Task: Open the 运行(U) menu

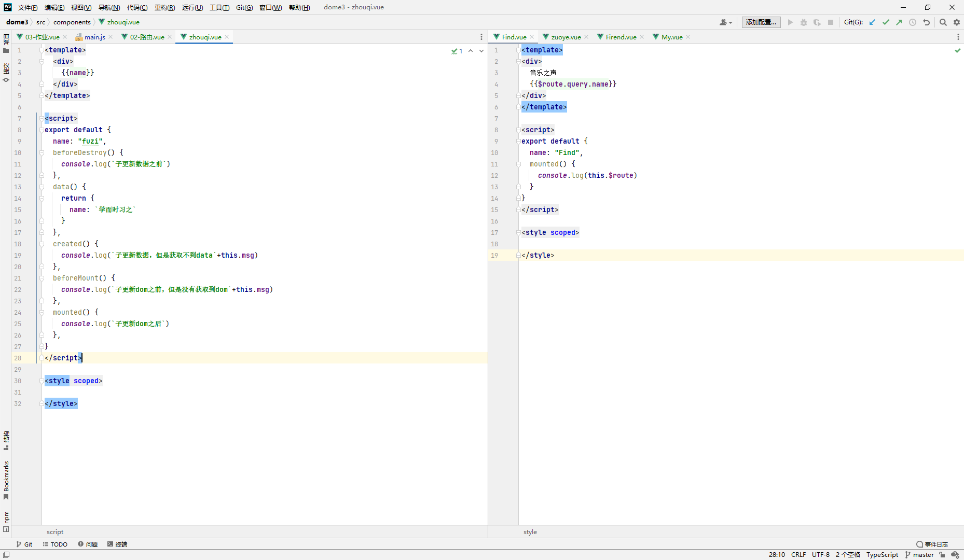Action: click(x=192, y=7)
